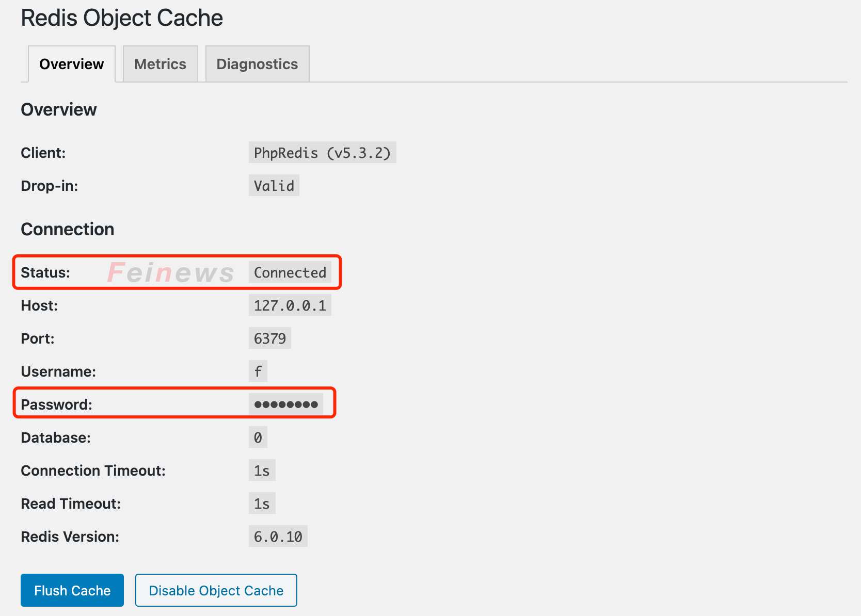The width and height of the screenshot is (861, 616).
Task: Click the Status: label
Action: coord(45,272)
